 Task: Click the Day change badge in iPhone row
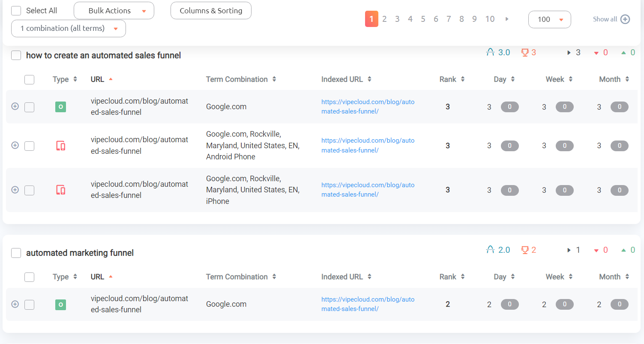pyautogui.click(x=510, y=190)
